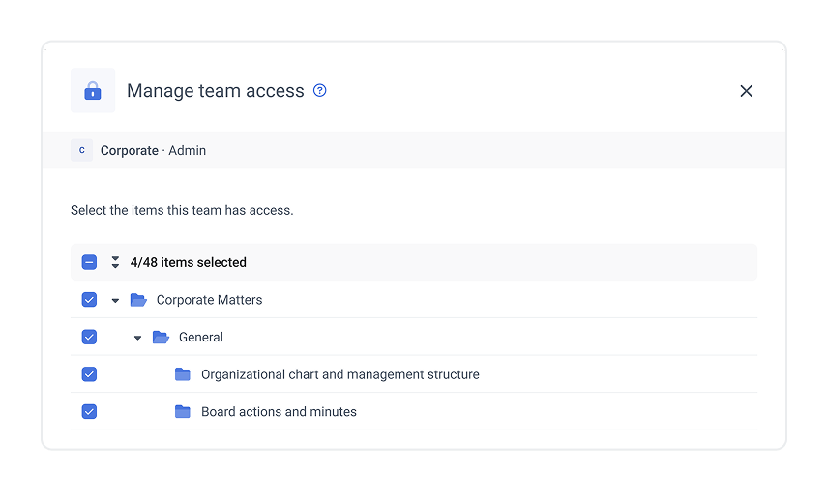Viewport: 826px width, 504px height.
Task: Click the Board actions folder icon
Action: (x=183, y=412)
